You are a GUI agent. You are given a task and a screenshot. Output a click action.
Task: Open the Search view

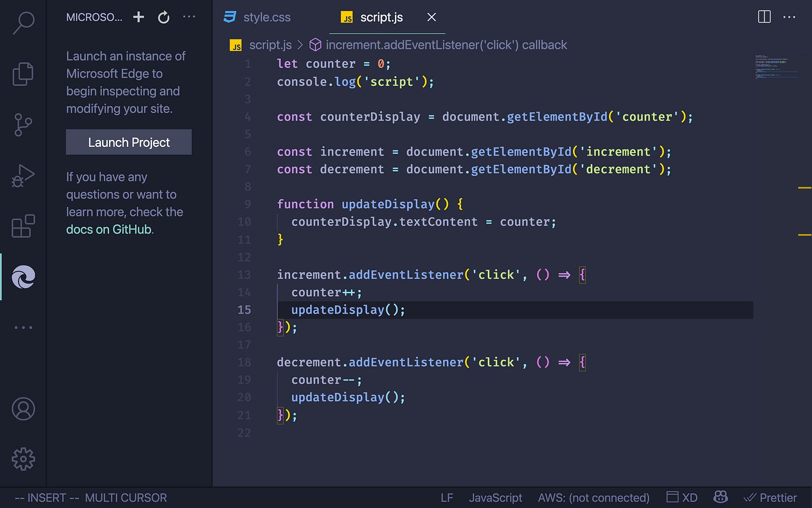(23, 23)
